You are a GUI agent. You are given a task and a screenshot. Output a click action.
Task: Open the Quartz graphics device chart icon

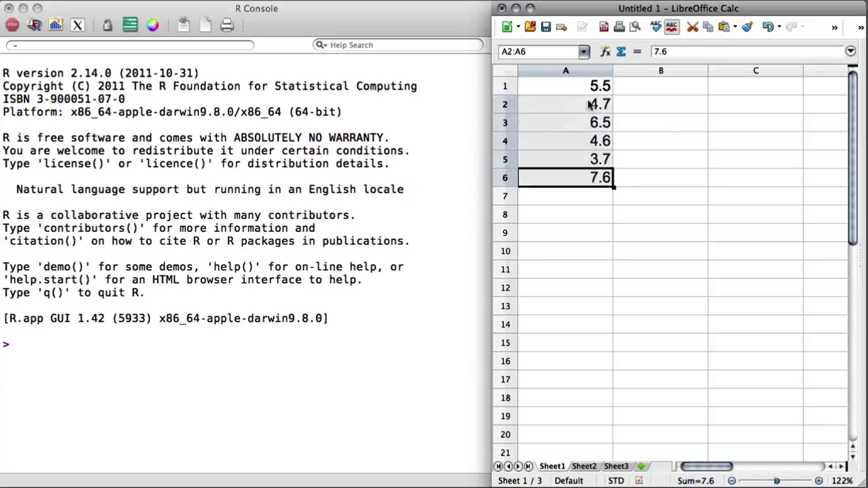[56, 25]
